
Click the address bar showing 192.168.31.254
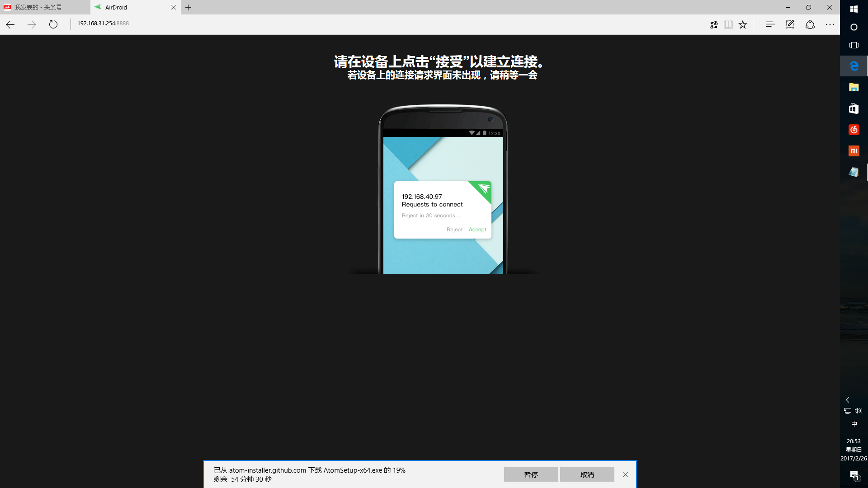pos(103,23)
